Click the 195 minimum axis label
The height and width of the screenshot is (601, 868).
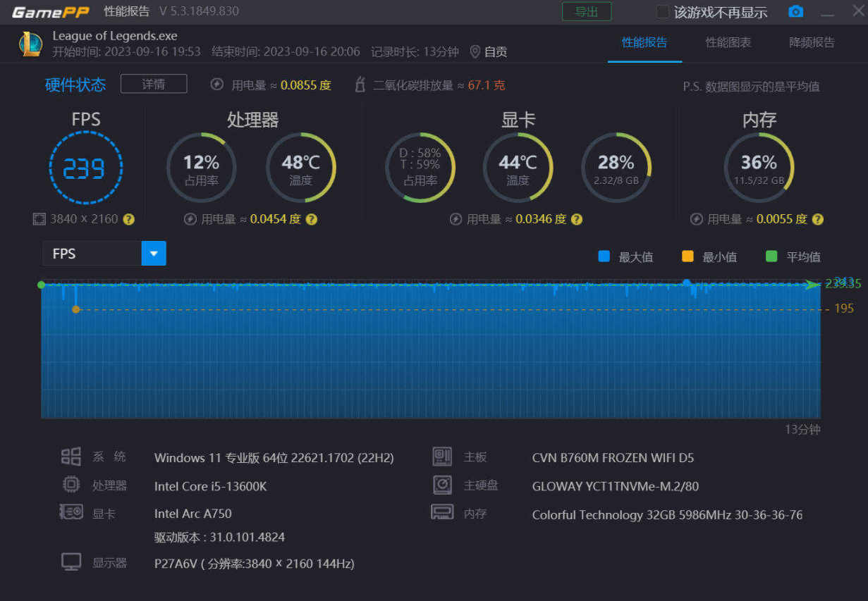[844, 308]
